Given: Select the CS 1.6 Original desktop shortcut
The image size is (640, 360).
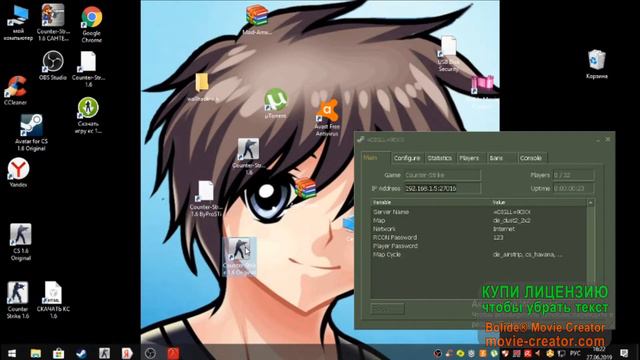Looking at the screenshot, I should [x=20, y=242].
